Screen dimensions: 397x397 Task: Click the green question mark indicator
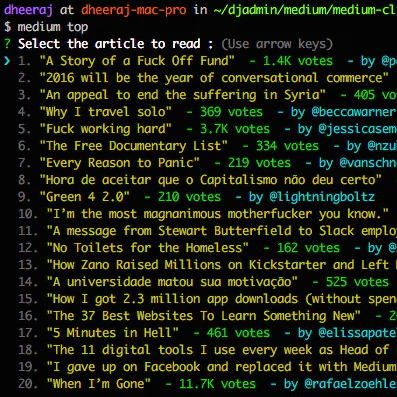(x=7, y=44)
